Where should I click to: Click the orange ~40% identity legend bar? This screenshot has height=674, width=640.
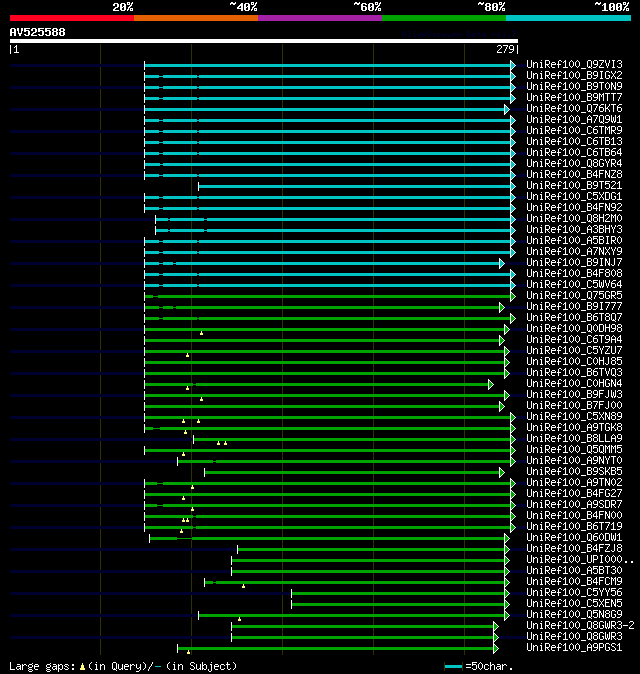click(x=196, y=18)
